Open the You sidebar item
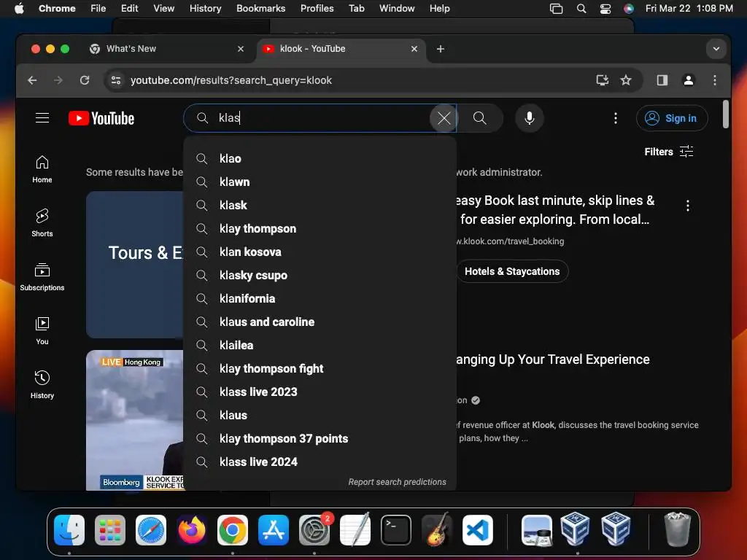 click(x=42, y=331)
